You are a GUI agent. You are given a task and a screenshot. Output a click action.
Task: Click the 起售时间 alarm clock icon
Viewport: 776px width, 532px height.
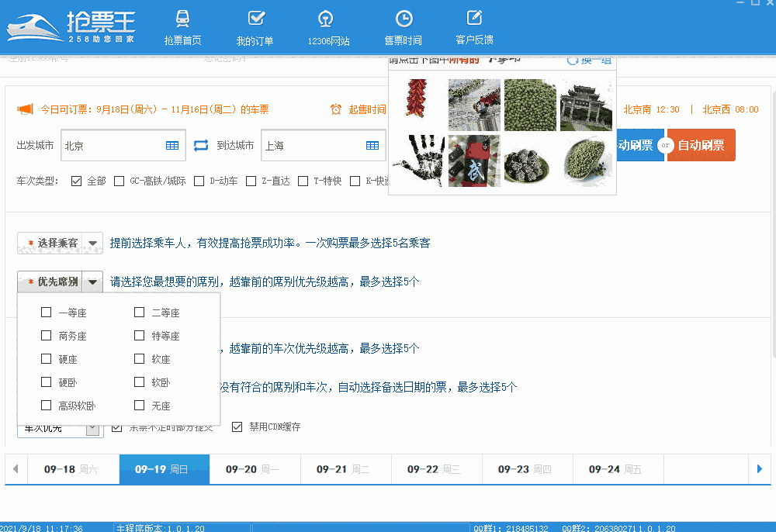tap(336, 109)
